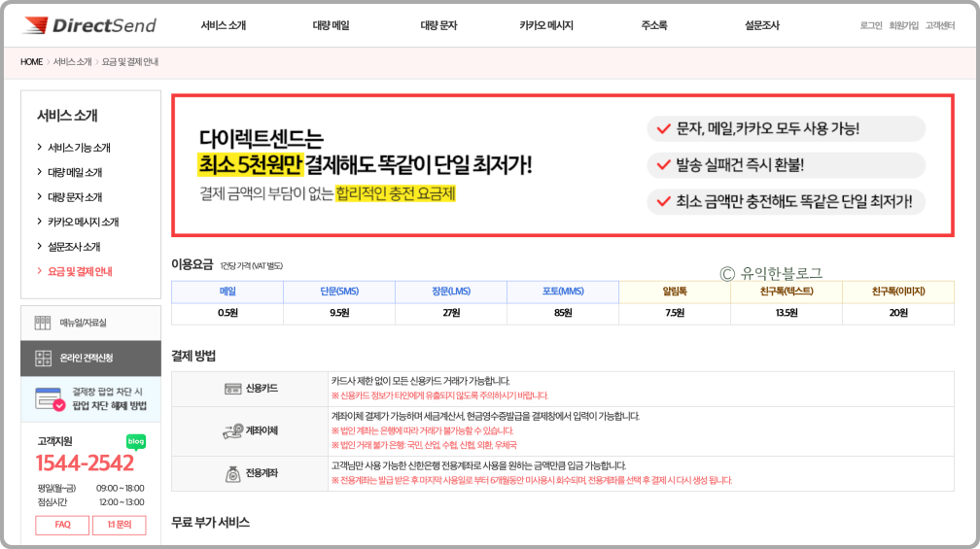Open the 매뉴얼/자료실 button text

(84, 323)
